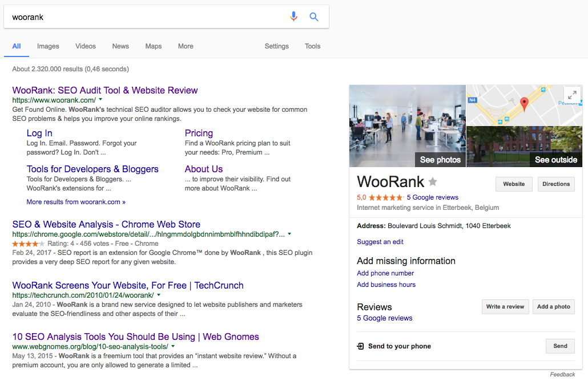This screenshot has width=588, height=381.
Task: Open WooRank Screens Your Website TechCrunch result
Action: click(x=128, y=286)
